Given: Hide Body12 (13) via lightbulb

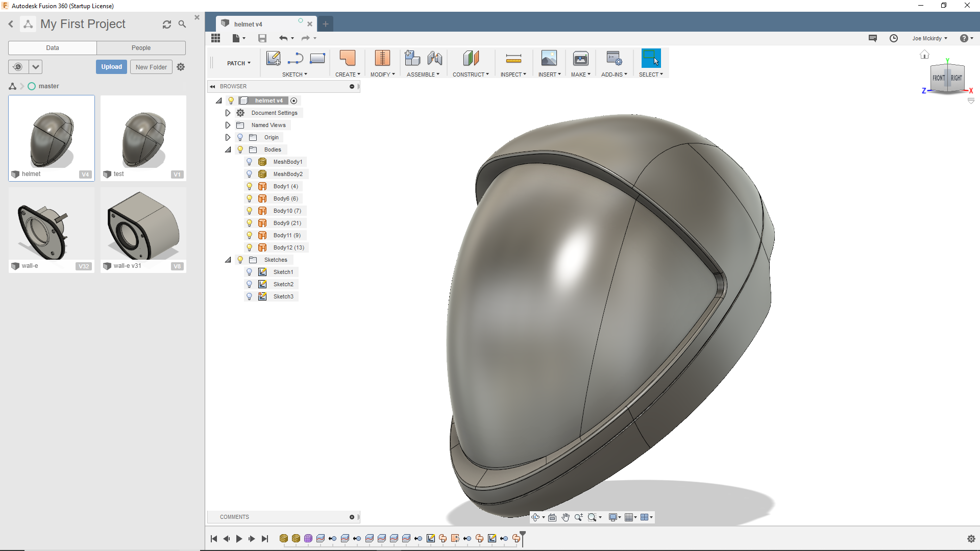Looking at the screenshot, I should pyautogui.click(x=250, y=247).
